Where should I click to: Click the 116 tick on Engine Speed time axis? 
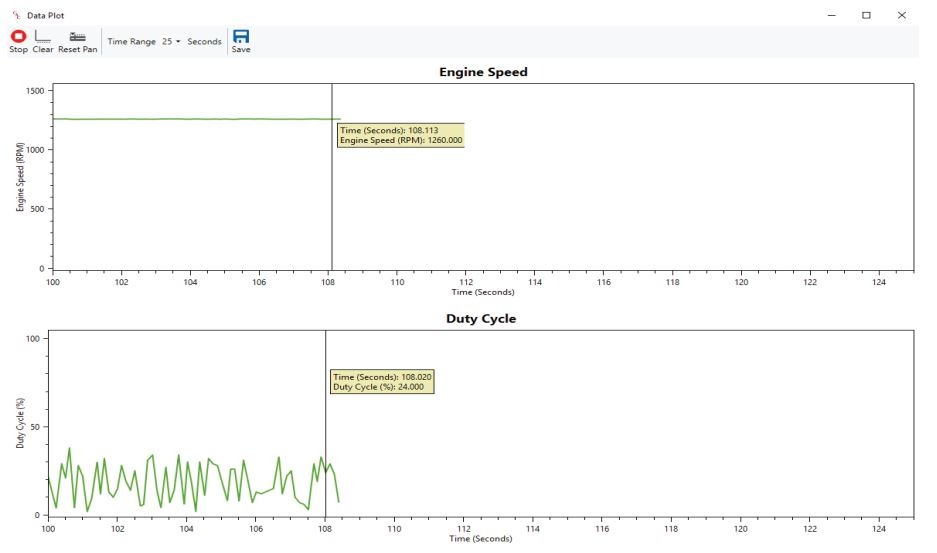(603, 282)
